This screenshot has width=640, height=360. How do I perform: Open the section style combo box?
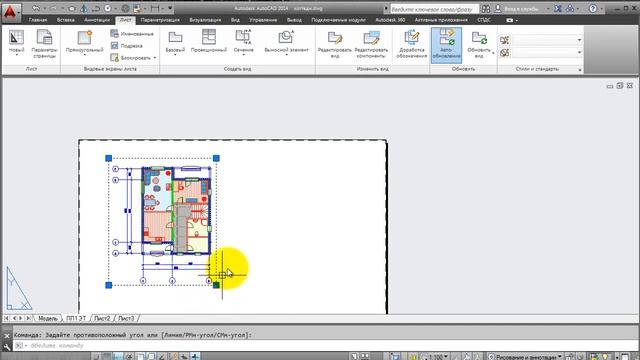[x=547, y=40]
